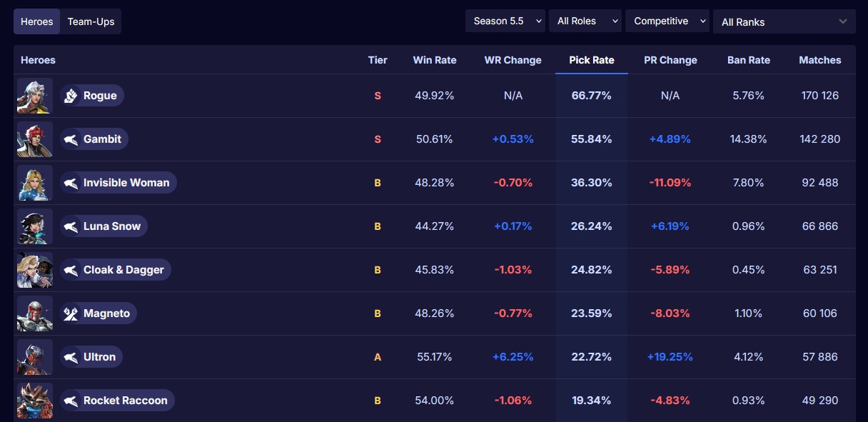Click Rocket Raccoon's win rate 54.00%
Viewport: 868px width, 422px height.
[x=435, y=401]
